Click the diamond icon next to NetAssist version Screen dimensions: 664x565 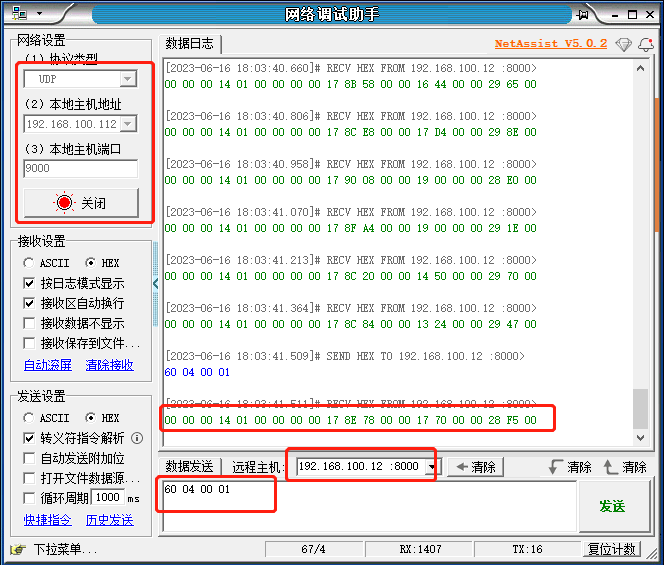pyautogui.click(x=623, y=44)
